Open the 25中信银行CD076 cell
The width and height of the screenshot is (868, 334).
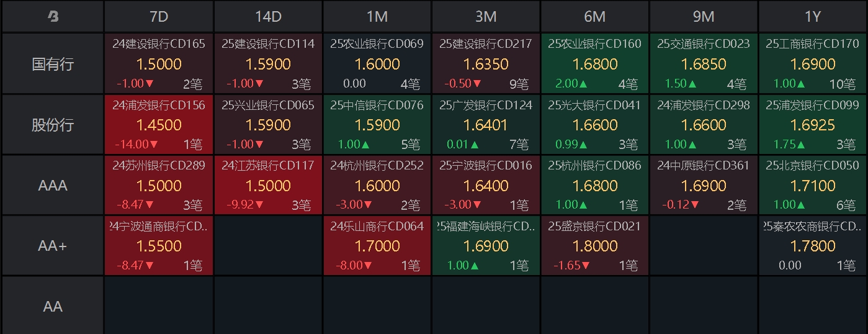pos(377,124)
